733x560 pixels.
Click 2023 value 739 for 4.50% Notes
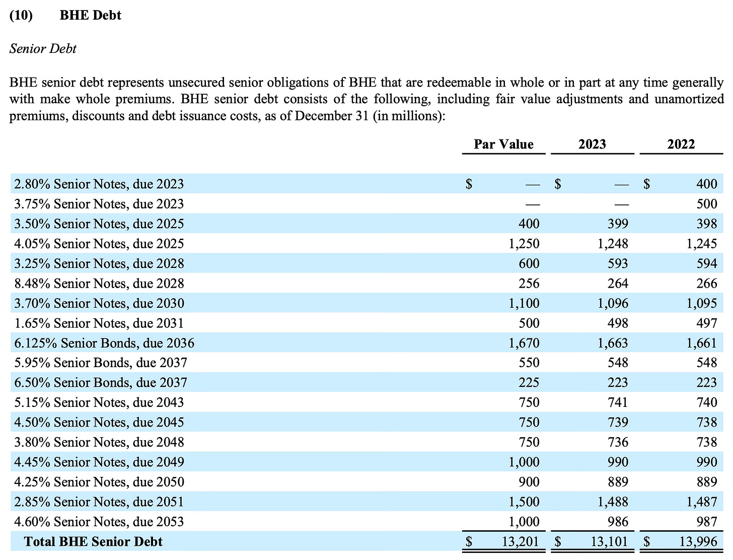618,422
